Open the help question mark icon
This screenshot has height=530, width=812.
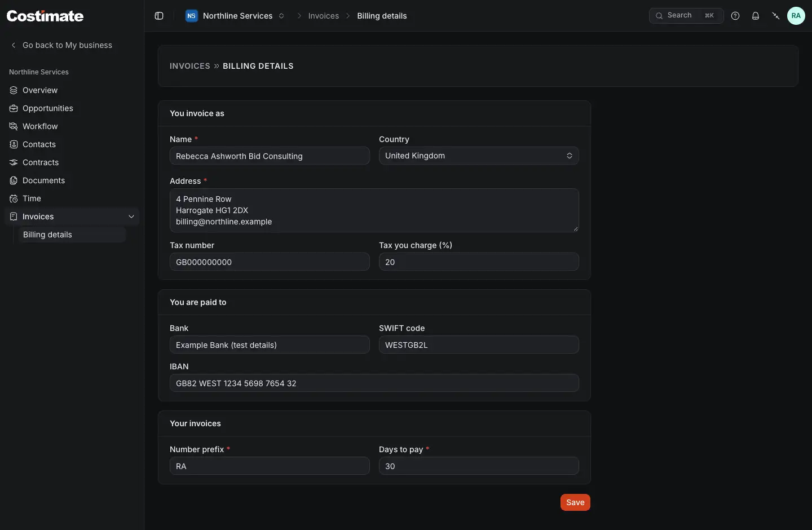pyautogui.click(x=735, y=16)
